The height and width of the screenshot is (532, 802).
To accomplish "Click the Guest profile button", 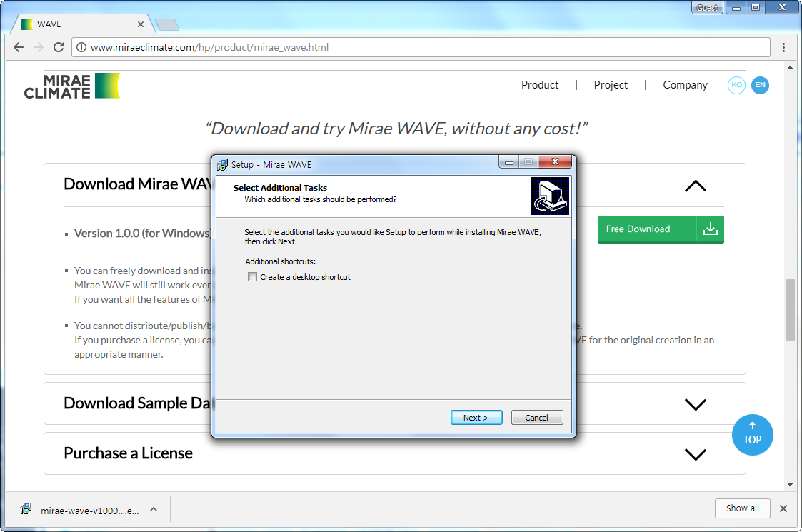I will click(707, 8).
